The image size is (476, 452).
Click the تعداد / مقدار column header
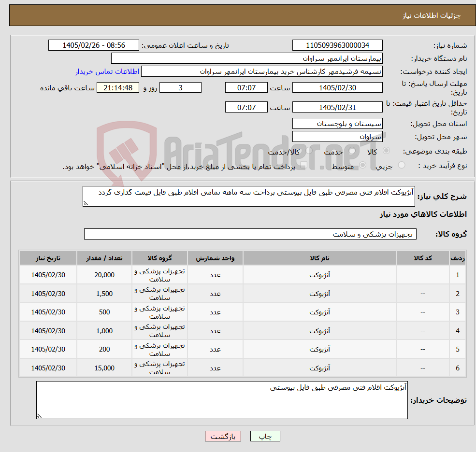tap(104, 258)
